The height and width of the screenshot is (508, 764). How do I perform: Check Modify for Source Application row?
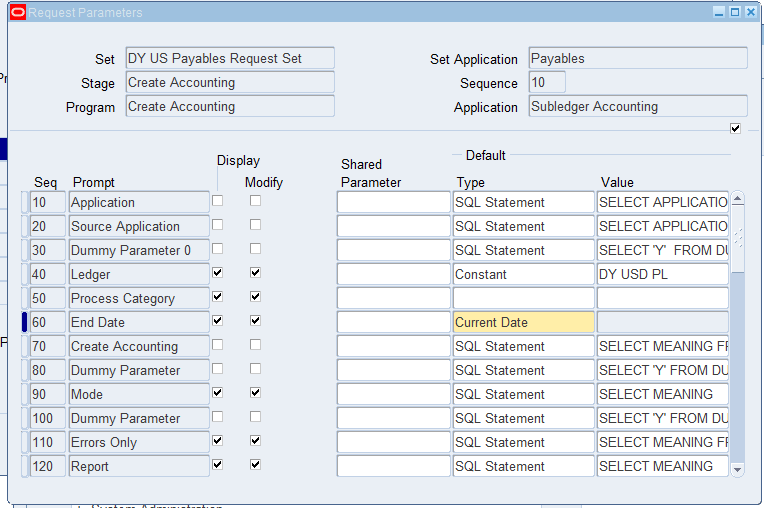click(x=255, y=225)
